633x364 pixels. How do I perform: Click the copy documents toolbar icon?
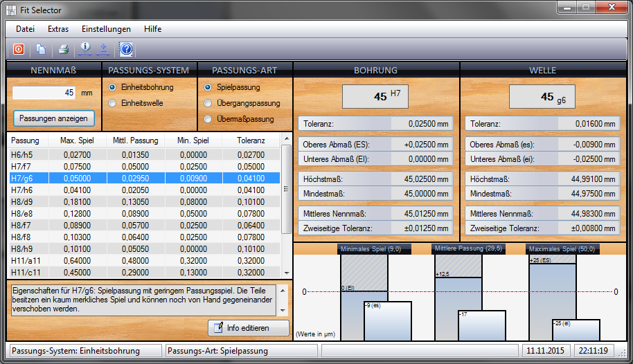41,49
